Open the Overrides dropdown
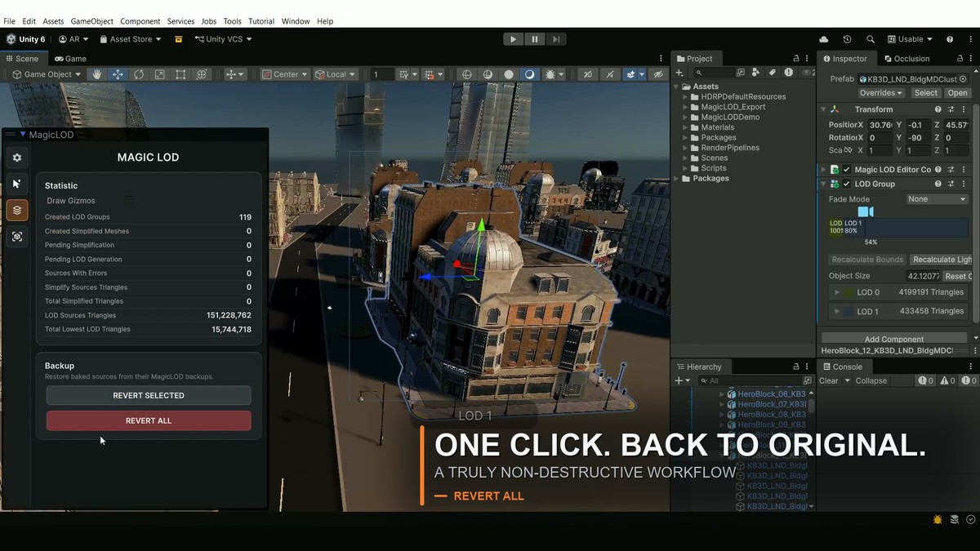The height and width of the screenshot is (551, 980). [x=880, y=93]
